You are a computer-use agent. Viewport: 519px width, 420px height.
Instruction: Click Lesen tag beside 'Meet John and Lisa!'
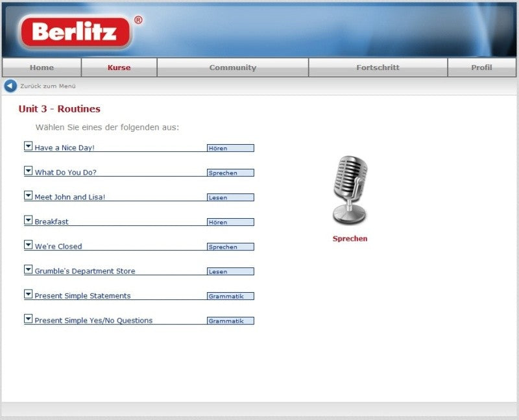point(231,197)
